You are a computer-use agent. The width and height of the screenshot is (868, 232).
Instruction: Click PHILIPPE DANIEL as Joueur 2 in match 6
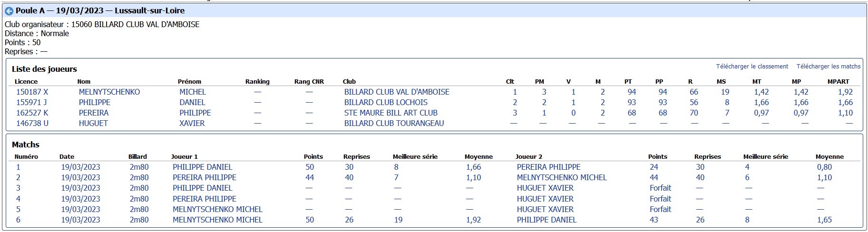(546, 220)
